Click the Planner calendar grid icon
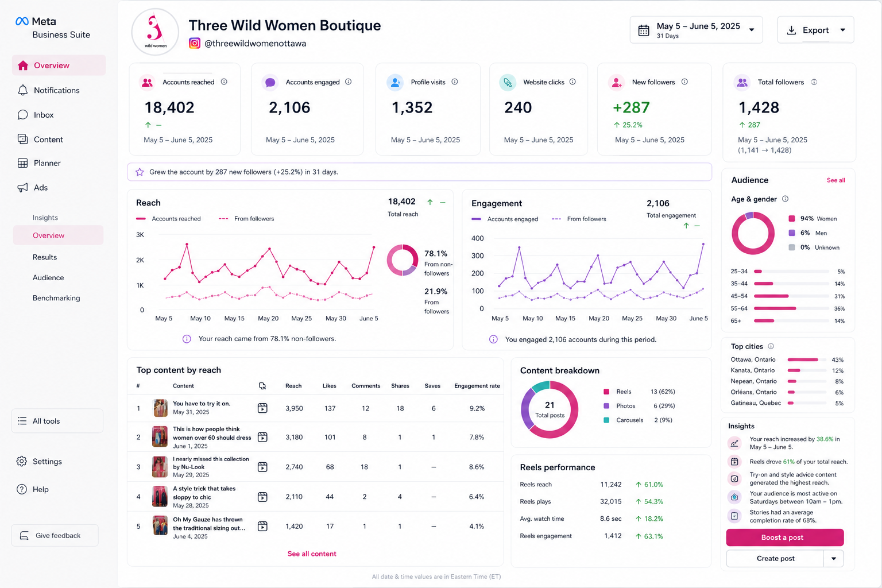The width and height of the screenshot is (882, 588). (x=23, y=163)
